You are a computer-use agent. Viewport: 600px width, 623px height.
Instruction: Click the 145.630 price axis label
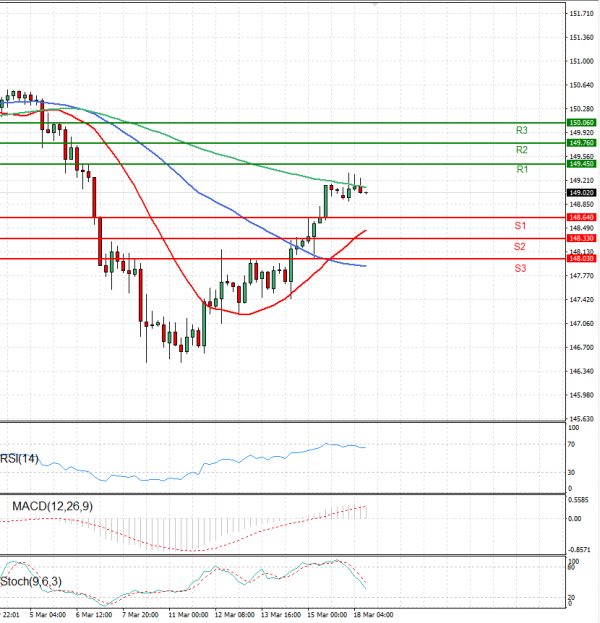point(581,419)
